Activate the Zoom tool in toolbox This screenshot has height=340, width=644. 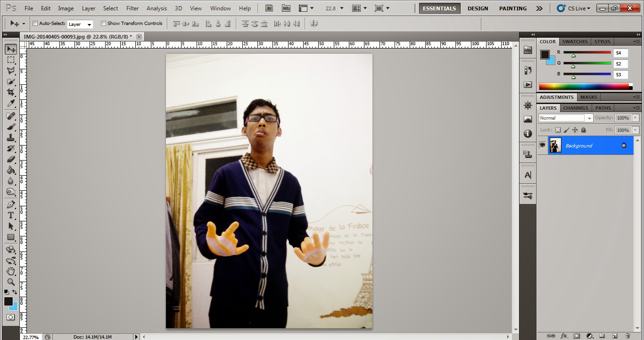(11, 282)
